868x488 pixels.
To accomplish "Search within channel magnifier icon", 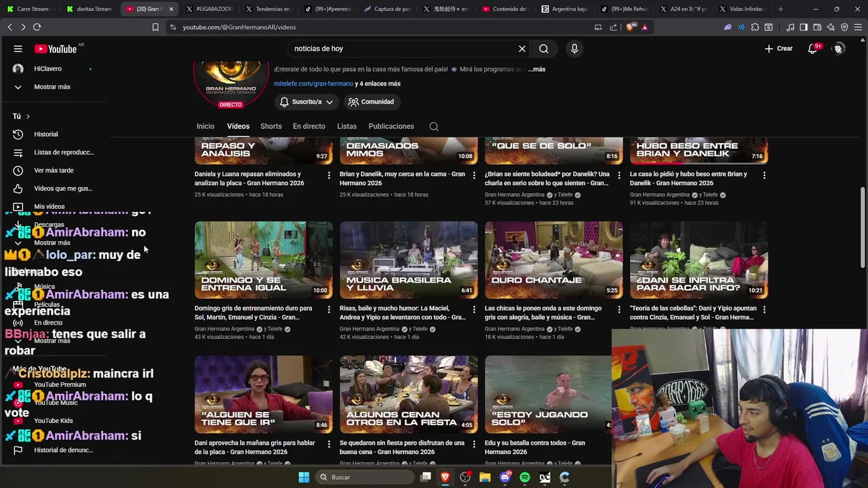I will 434,126.
